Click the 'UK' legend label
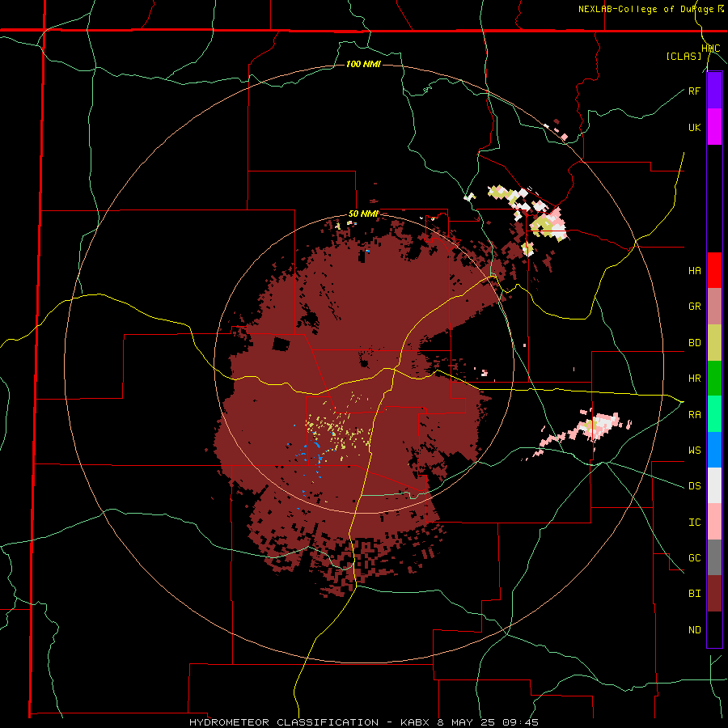 (694, 127)
